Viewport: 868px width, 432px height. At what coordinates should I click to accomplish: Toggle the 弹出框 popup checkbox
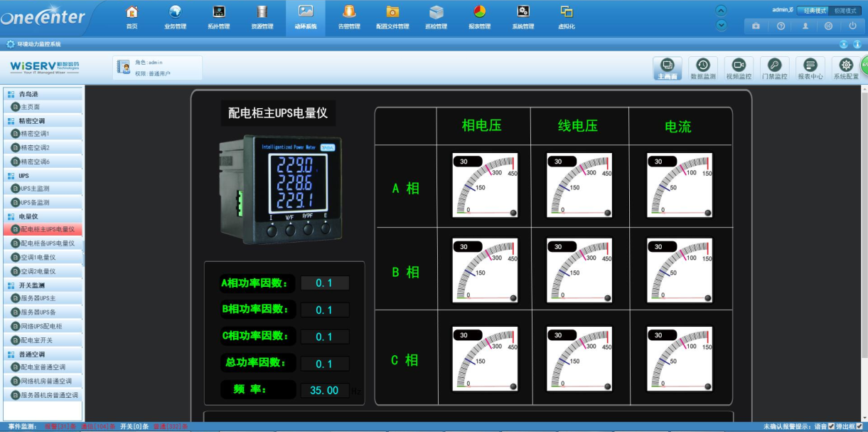859,427
